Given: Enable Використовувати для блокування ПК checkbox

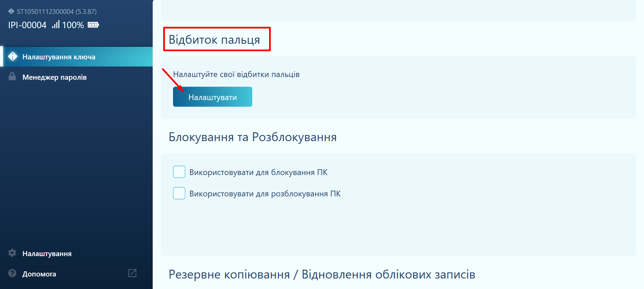Looking at the screenshot, I should pyautogui.click(x=179, y=172).
